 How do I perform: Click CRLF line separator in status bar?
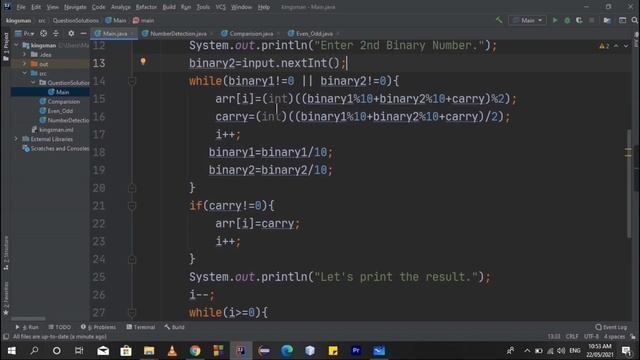click(572, 337)
